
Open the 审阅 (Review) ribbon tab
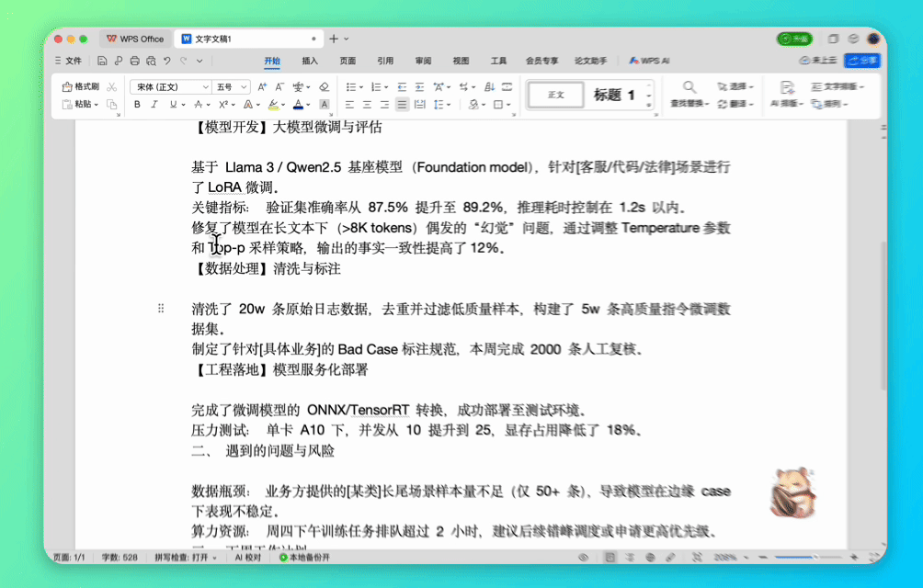(x=423, y=61)
